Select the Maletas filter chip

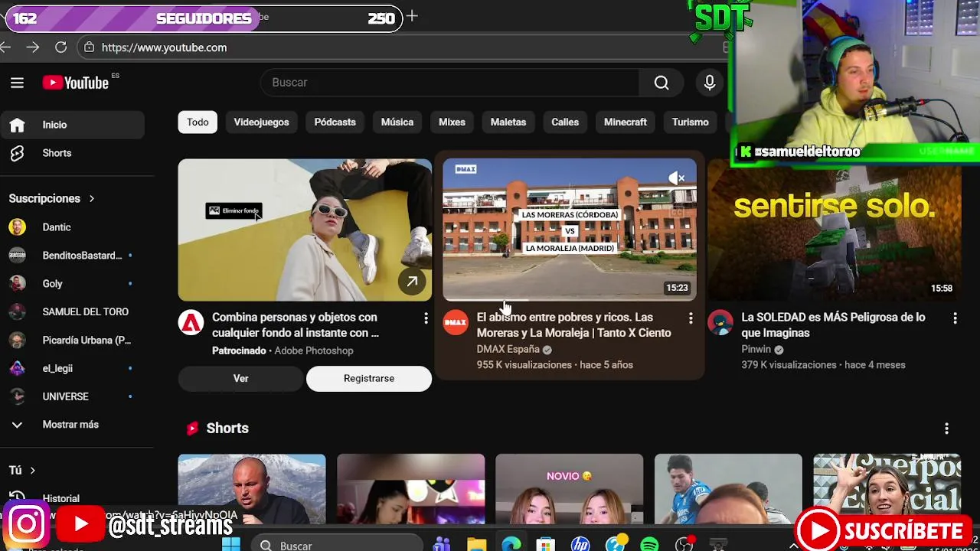tap(508, 122)
